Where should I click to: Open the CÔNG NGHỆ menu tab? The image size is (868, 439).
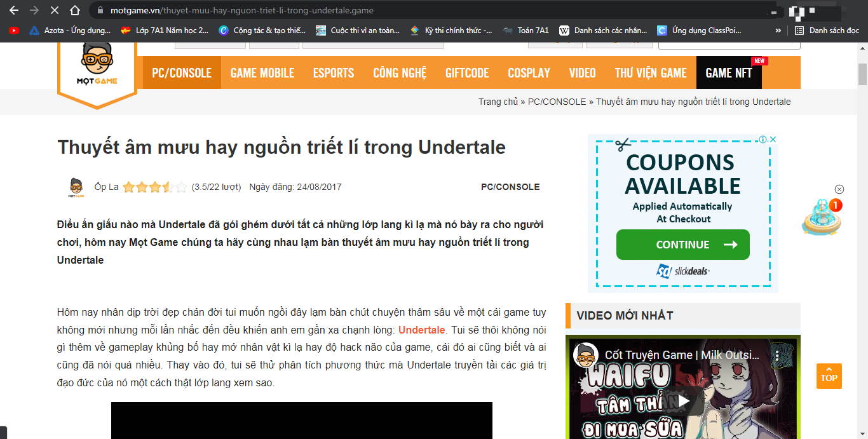coord(400,72)
